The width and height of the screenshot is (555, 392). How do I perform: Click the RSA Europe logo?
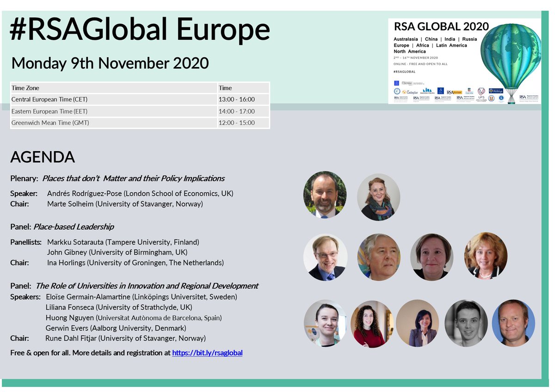coord(454,92)
